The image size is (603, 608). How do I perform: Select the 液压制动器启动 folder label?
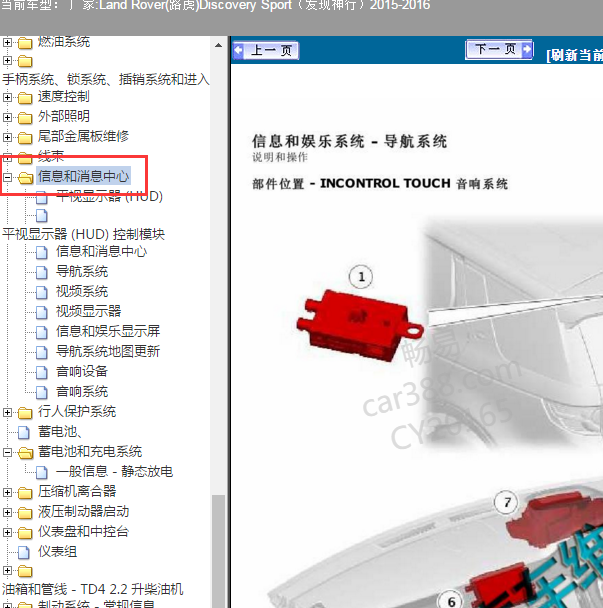tap(83, 512)
